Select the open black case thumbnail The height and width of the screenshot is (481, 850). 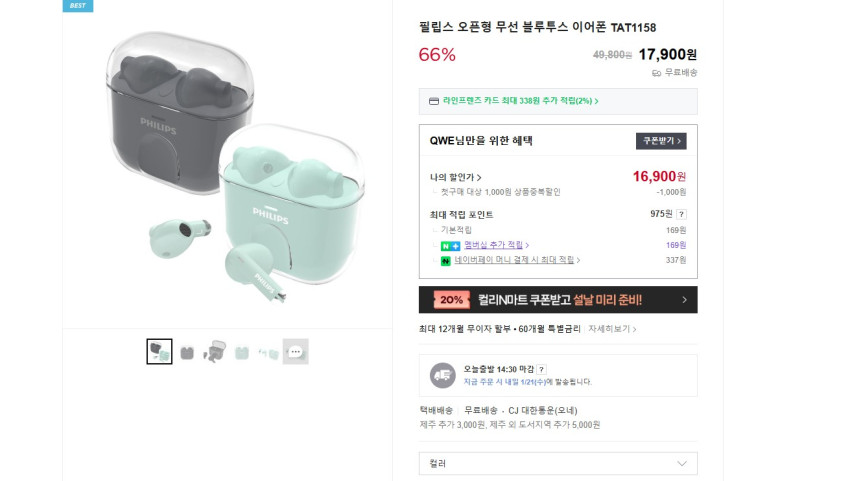coord(214,351)
